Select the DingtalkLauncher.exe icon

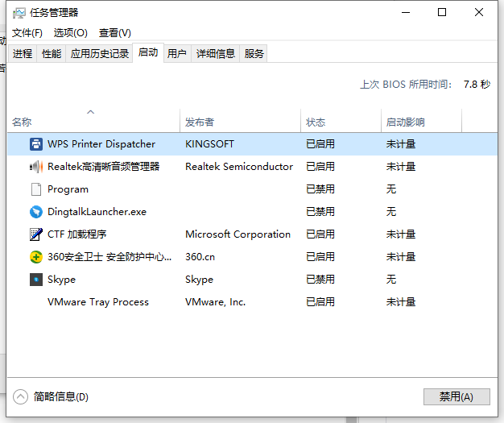[36, 212]
